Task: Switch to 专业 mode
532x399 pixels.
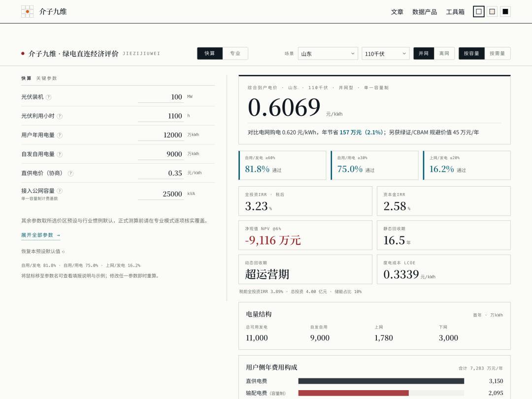Action: click(x=235, y=53)
